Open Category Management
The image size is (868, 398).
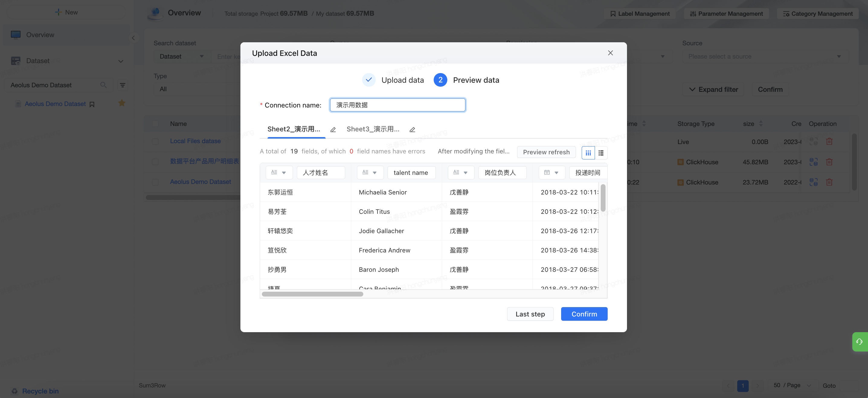[x=818, y=14]
